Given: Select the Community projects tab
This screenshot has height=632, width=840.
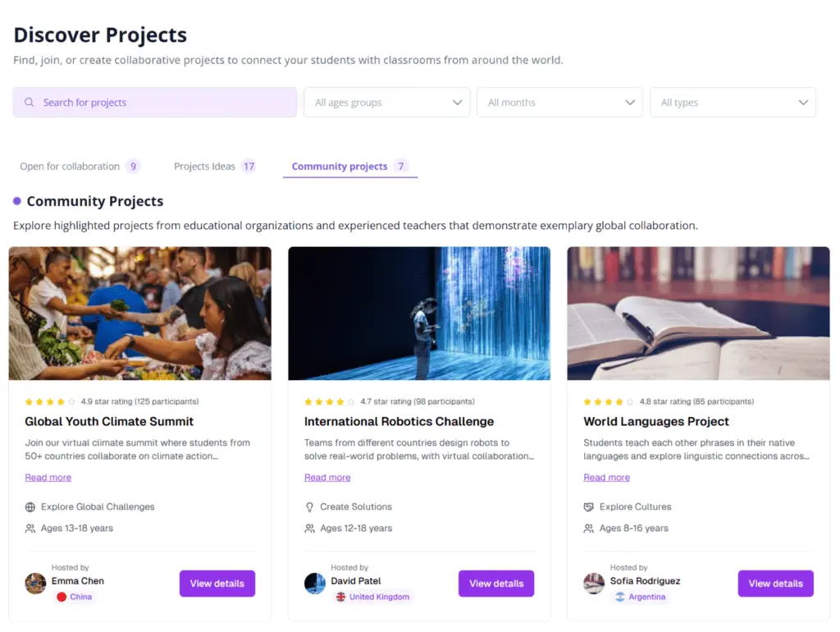Looking at the screenshot, I should (349, 166).
